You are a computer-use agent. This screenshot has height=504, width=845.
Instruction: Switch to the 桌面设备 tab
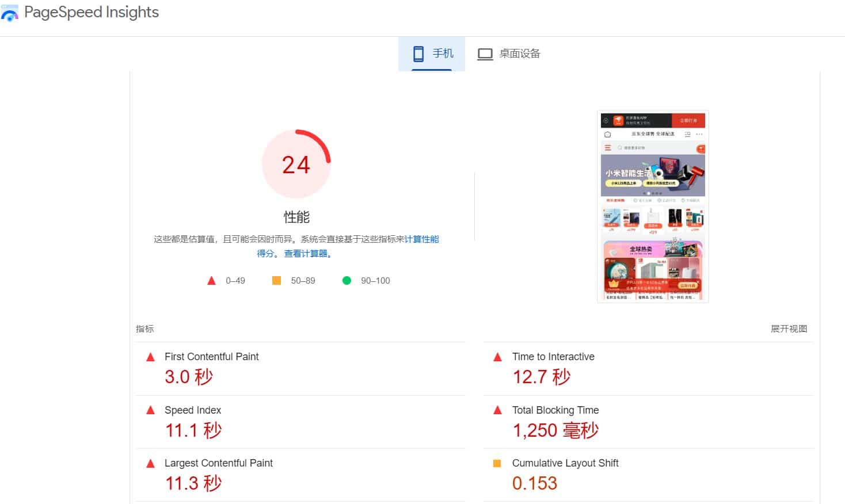[509, 54]
